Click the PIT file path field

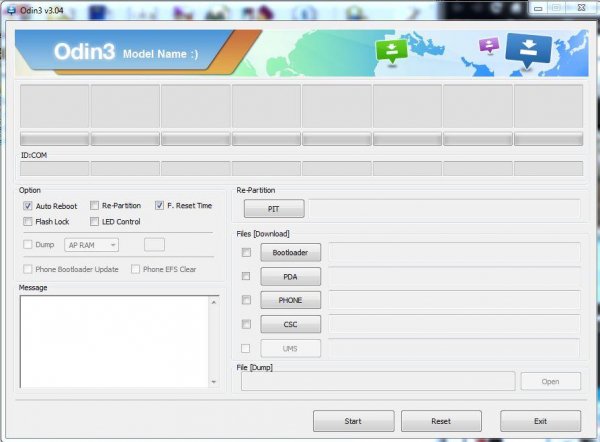point(445,209)
